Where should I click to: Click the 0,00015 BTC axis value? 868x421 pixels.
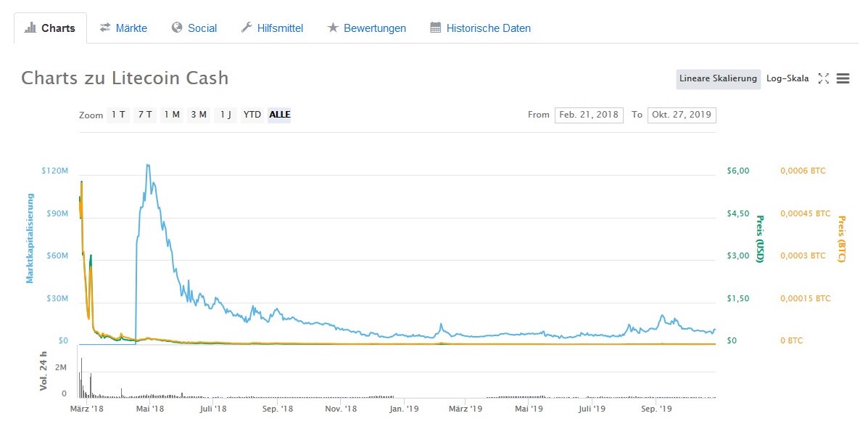806,298
